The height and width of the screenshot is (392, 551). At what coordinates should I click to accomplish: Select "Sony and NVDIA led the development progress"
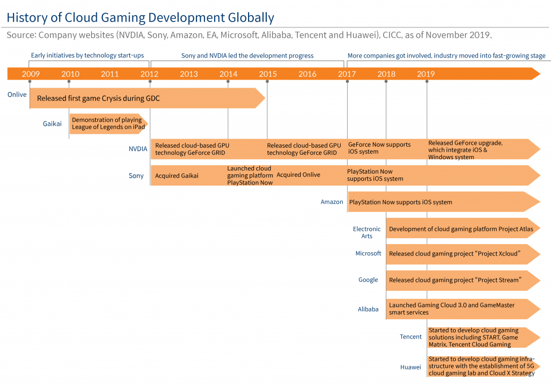pyautogui.click(x=248, y=55)
